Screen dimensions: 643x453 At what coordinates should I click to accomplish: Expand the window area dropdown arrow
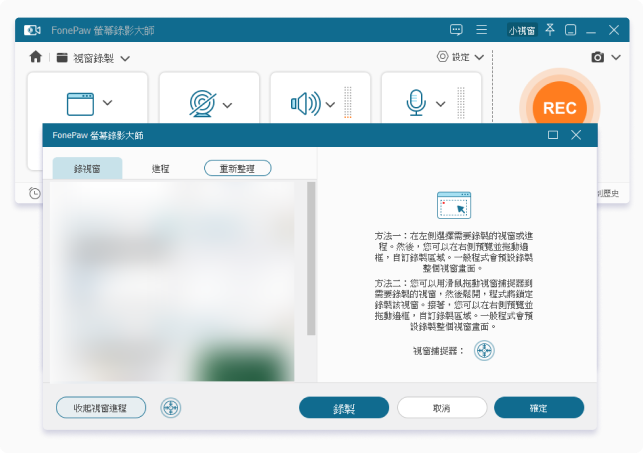click(x=107, y=102)
